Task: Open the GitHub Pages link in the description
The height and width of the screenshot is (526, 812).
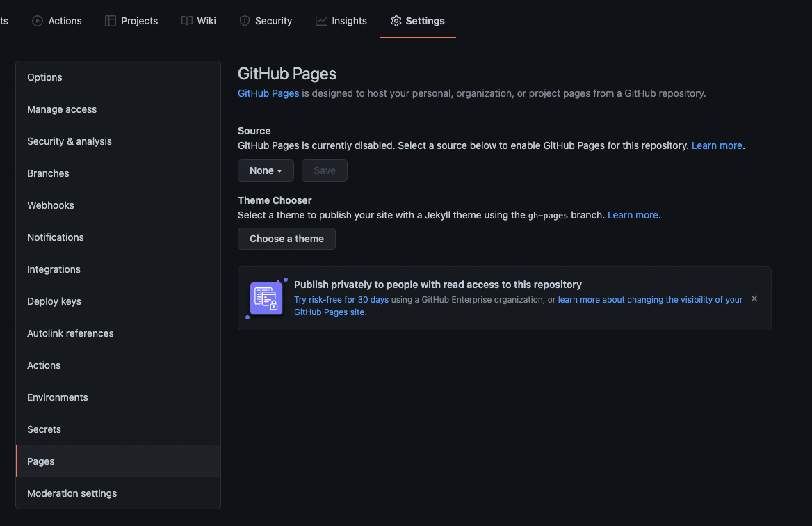Action: click(x=268, y=93)
